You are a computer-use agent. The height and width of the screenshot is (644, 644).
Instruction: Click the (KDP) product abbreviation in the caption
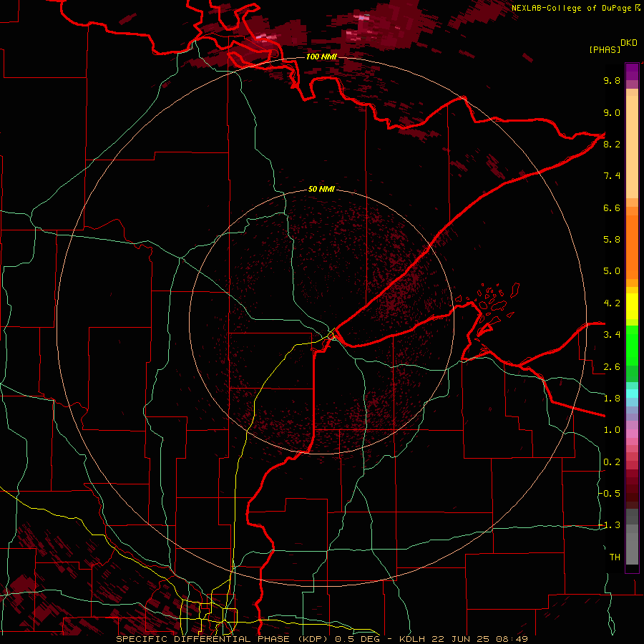click(312, 639)
